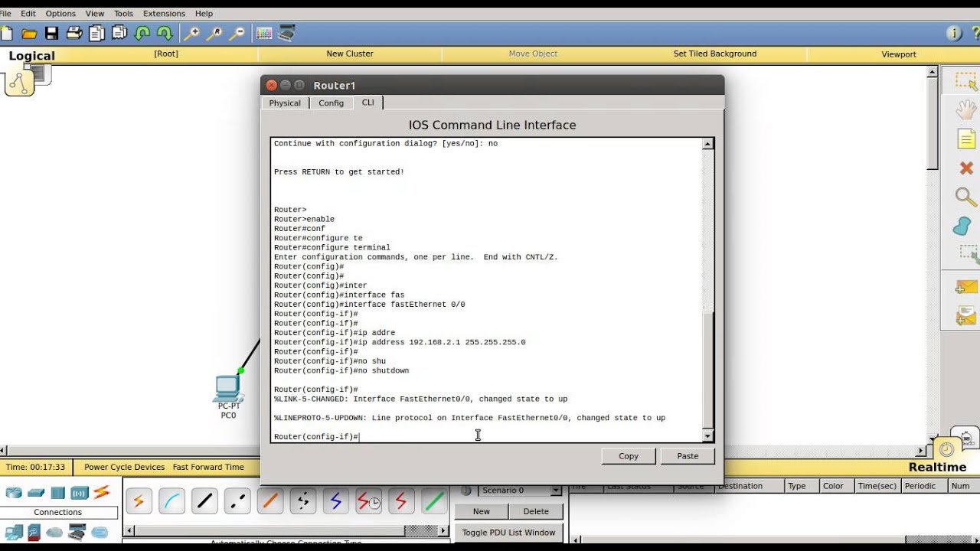The width and height of the screenshot is (980, 551).
Task: Open the Edit menu
Action: click(x=28, y=14)
